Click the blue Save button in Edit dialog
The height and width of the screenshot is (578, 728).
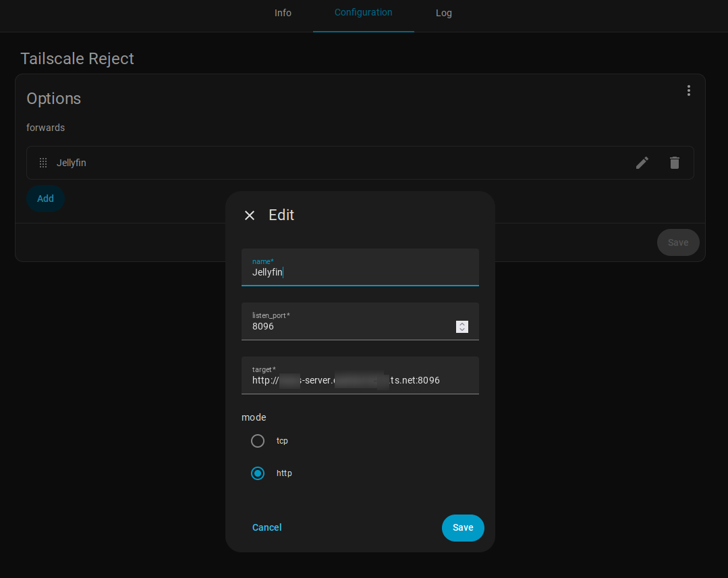pyautogui.click(x=463, y=527)
